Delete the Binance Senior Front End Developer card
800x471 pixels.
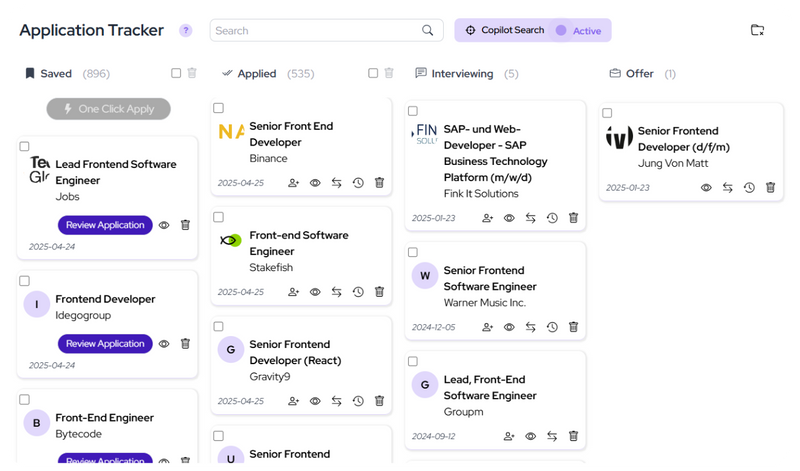click(379, 183)
